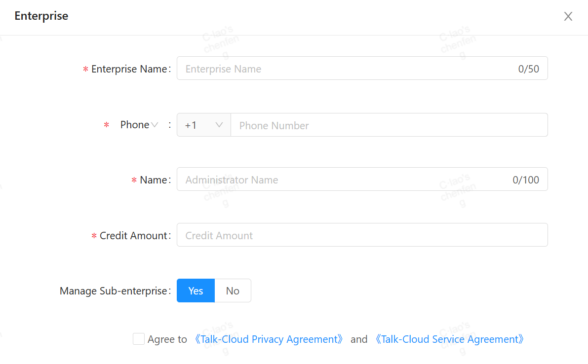This screenshot has height=364, width=588.
Task: Select Yes for Manage Sub-enterprise
Action: pyautogui.click(x=196, y=291)
